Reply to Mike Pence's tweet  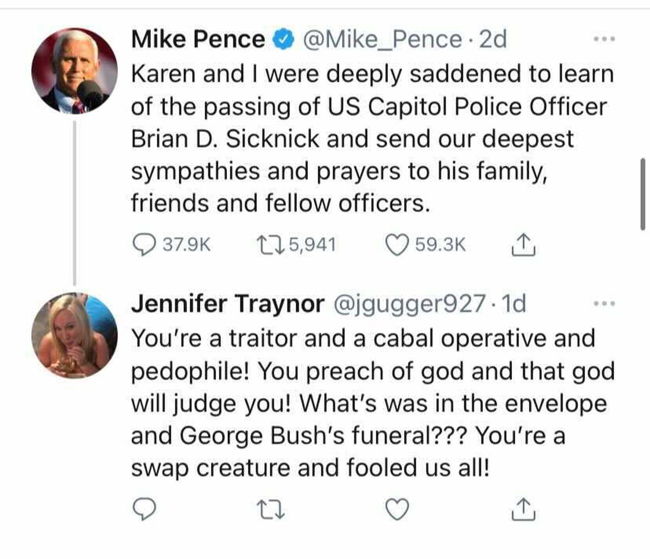tap(144, 245)
